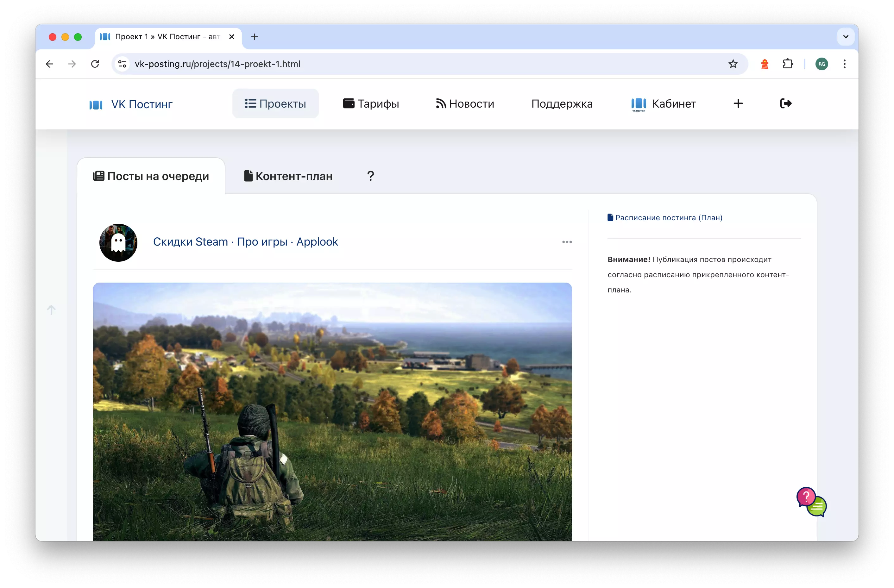
Task: Open Расписание постинга (План) link
Action: click(665, 218)
